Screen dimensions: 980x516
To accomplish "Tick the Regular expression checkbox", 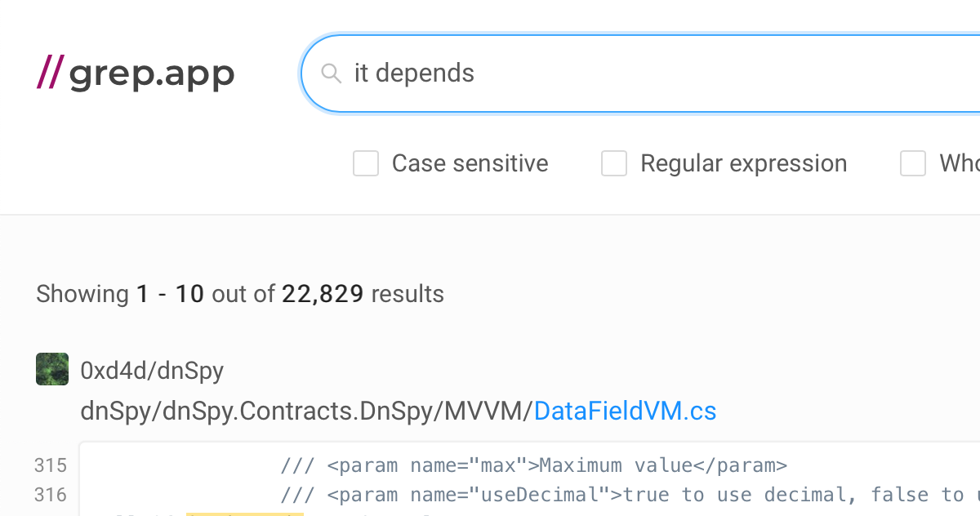I will (614, 163).
